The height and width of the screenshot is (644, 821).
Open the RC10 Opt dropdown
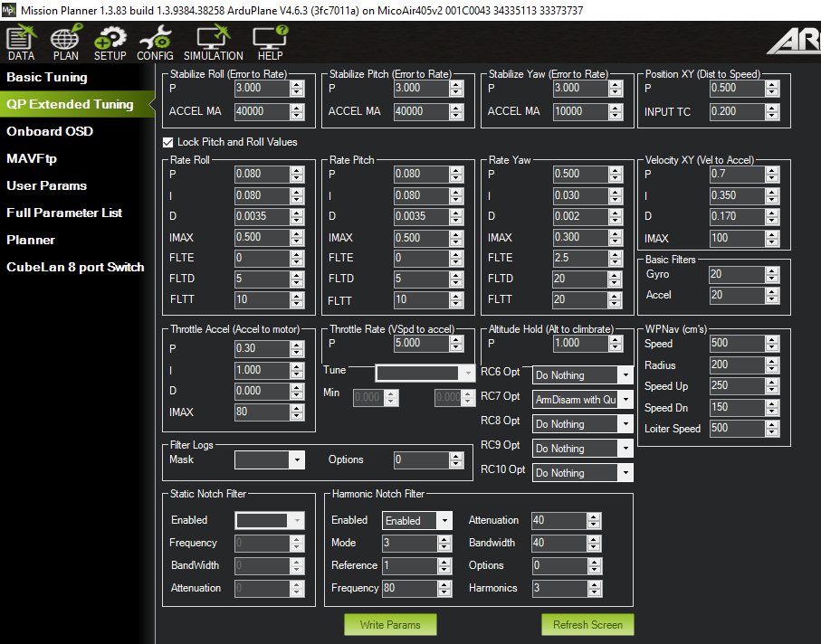coord(582,473)
